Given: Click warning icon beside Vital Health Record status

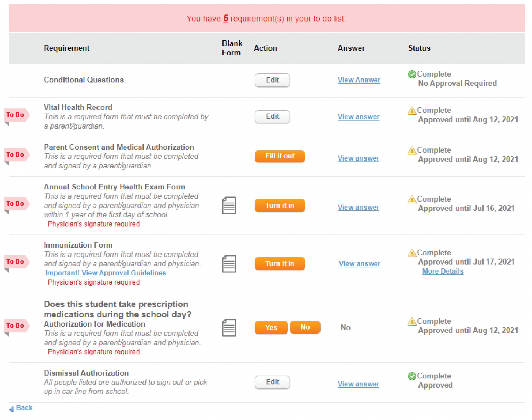Looking at the screenshot, I should click(412, 111).
